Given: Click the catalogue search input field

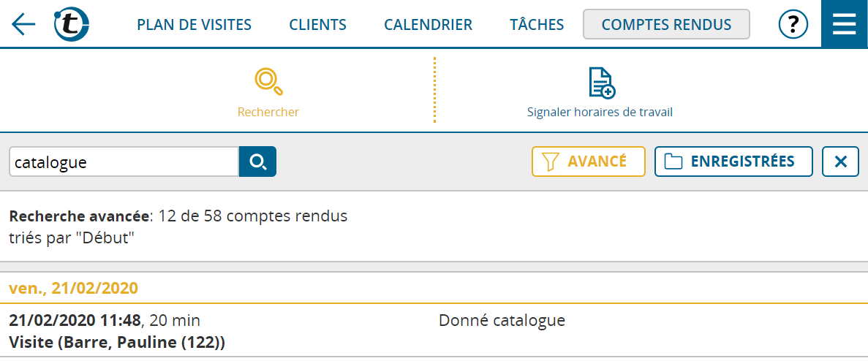Looking at the screenshot, I should (x=124, y=161).
